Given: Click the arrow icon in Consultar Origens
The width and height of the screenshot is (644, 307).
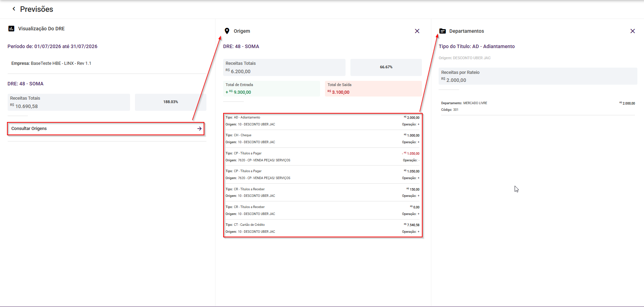Looking at the screenshot, I should [199, 129].
